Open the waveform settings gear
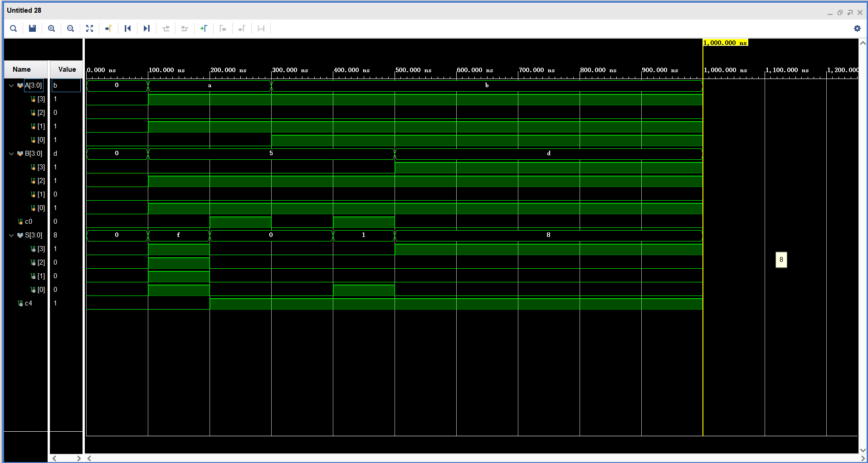The width and height of the screenshot is (868, 463). 857,28
